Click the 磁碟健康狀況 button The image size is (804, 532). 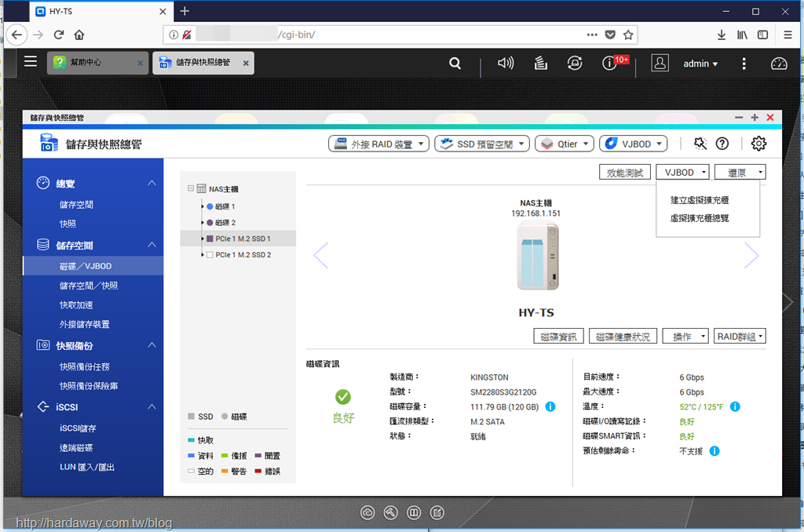[x=623, y=336]
